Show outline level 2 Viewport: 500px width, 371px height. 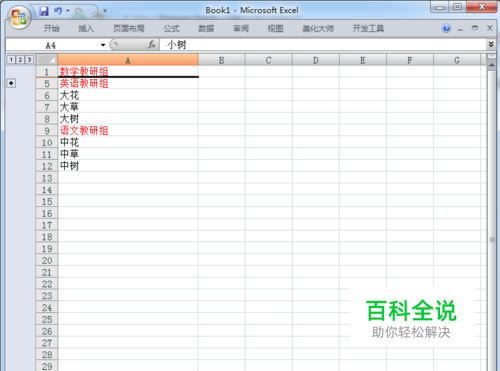click(x=20, y=60)
